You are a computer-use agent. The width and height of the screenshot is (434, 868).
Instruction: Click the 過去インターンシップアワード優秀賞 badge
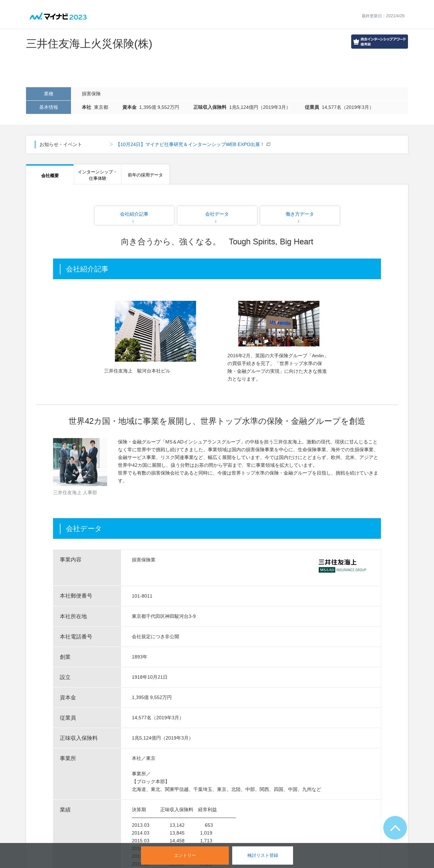[379, 42]
